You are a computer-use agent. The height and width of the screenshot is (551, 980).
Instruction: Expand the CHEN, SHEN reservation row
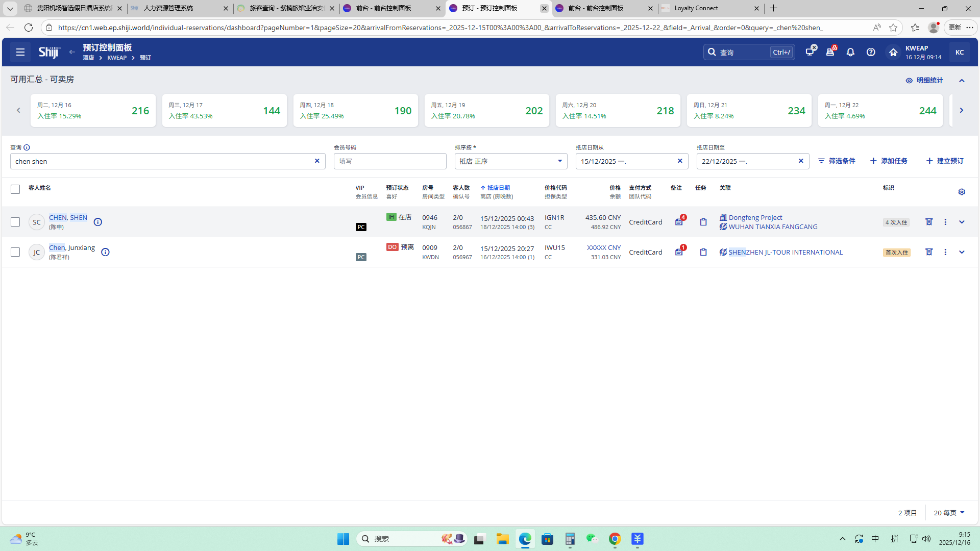tap(962, 222)
